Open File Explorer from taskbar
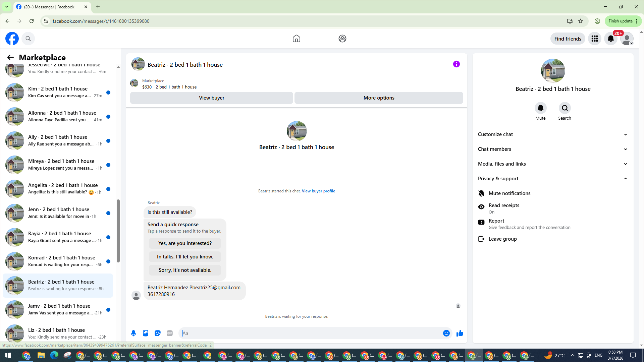 [41, 355]
